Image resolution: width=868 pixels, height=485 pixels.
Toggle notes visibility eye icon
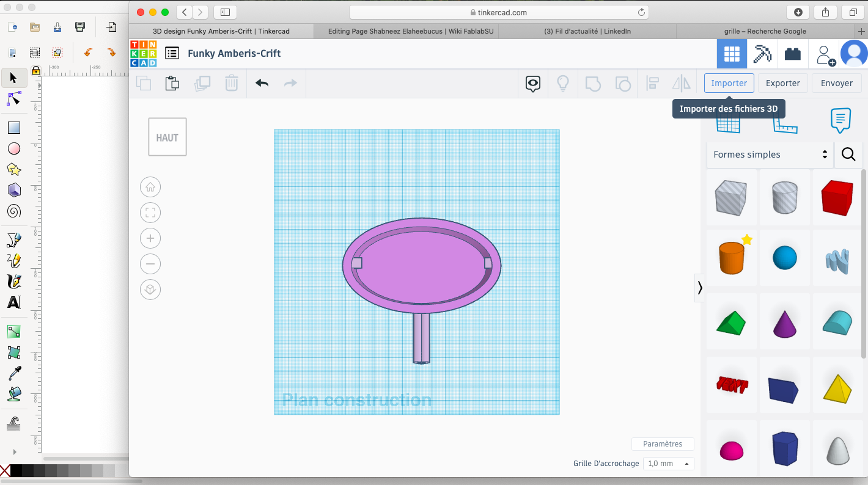click(x=533, y=84)
